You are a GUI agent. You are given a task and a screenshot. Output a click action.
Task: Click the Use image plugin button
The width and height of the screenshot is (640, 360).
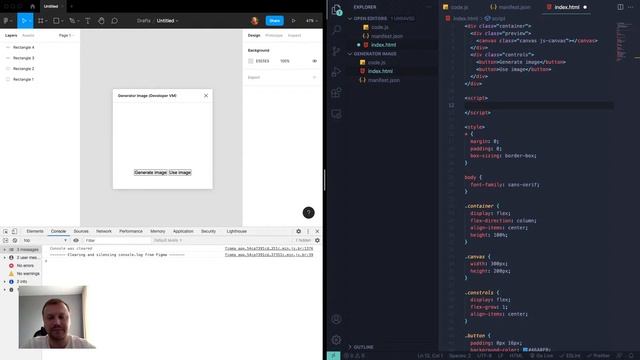tap(180, 173)
